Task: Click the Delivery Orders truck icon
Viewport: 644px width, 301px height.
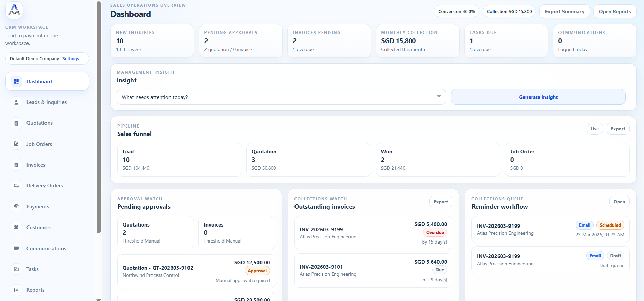Action: coord(16,186)
